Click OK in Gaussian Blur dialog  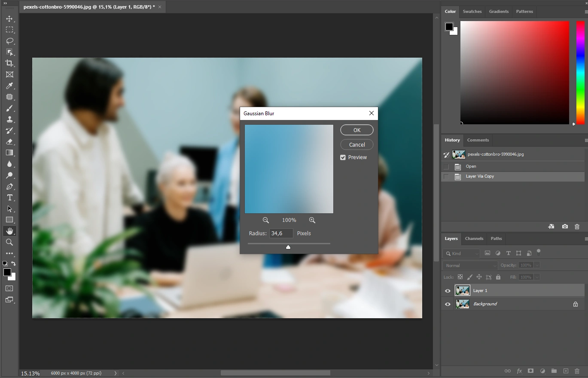pos(357,130)
